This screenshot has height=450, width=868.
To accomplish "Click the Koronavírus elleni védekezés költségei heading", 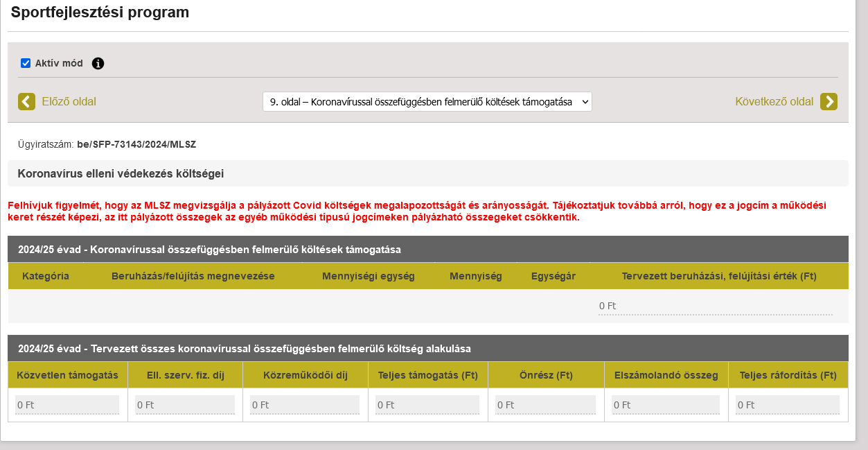I will coord(121,173).
